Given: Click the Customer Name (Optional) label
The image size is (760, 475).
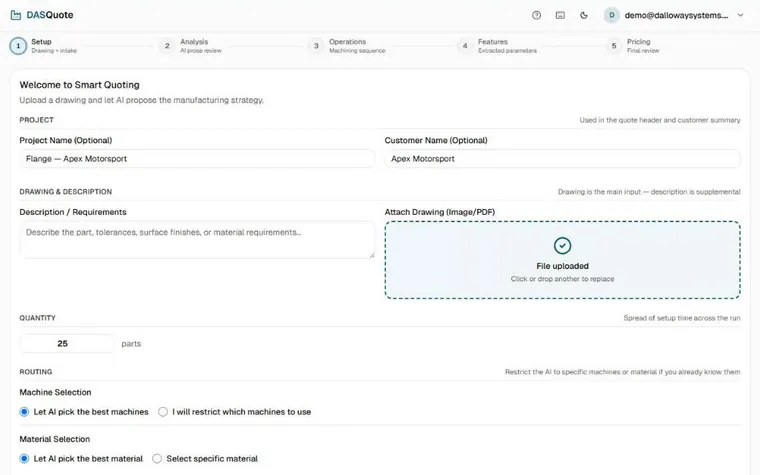Looking at the screenshot, I should point(436,141).
